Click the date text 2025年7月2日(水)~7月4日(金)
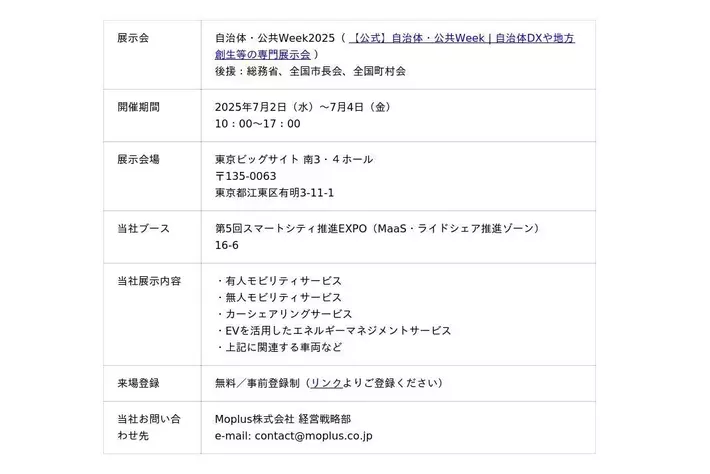 [x=302, y=107]
